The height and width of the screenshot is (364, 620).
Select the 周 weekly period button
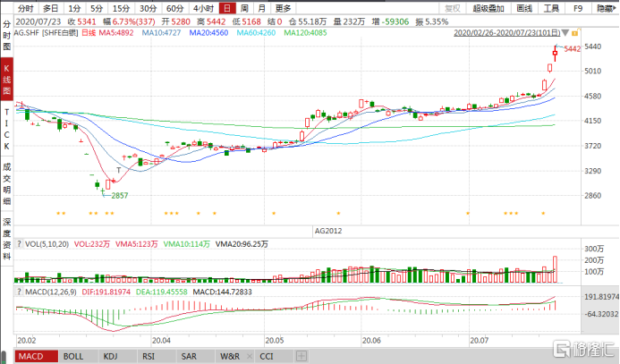[244, 8]
